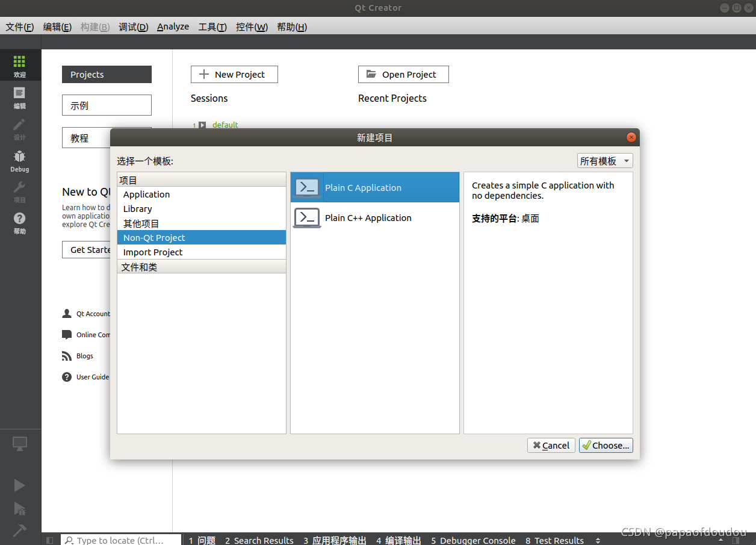Switch to Debug mode in sidebar
The image size is (756, 545).
tap(20, 161)
